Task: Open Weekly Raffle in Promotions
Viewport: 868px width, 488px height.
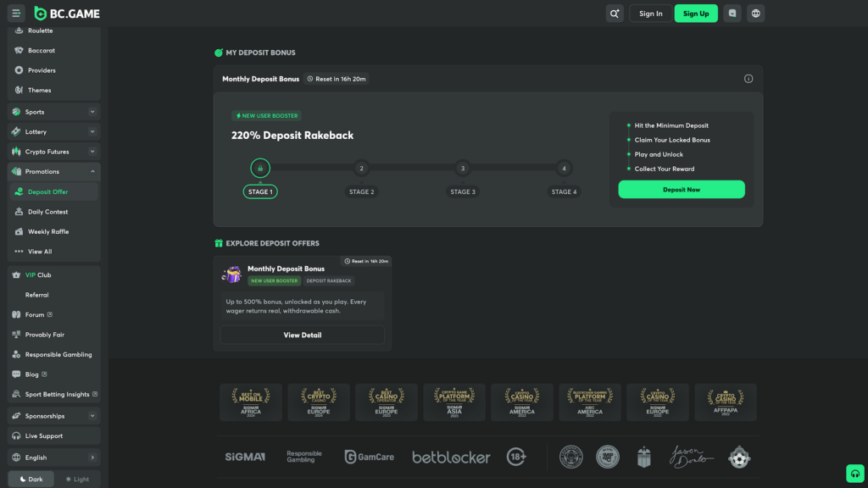Action: pyautogui.click(x=53, y=232)
